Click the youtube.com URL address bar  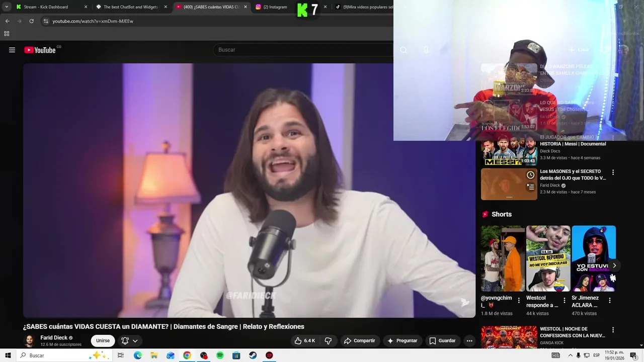[x=93, y=21]
